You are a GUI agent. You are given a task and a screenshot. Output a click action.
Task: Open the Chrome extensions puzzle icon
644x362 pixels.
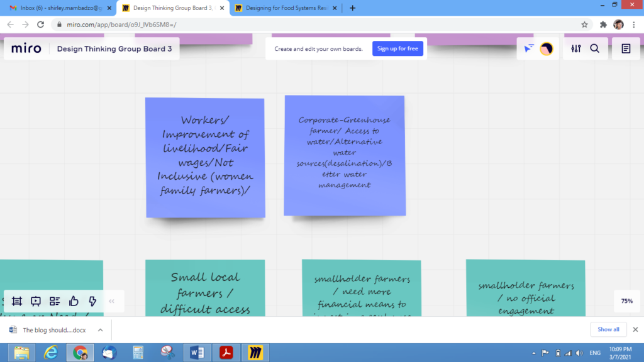point(603,25)
